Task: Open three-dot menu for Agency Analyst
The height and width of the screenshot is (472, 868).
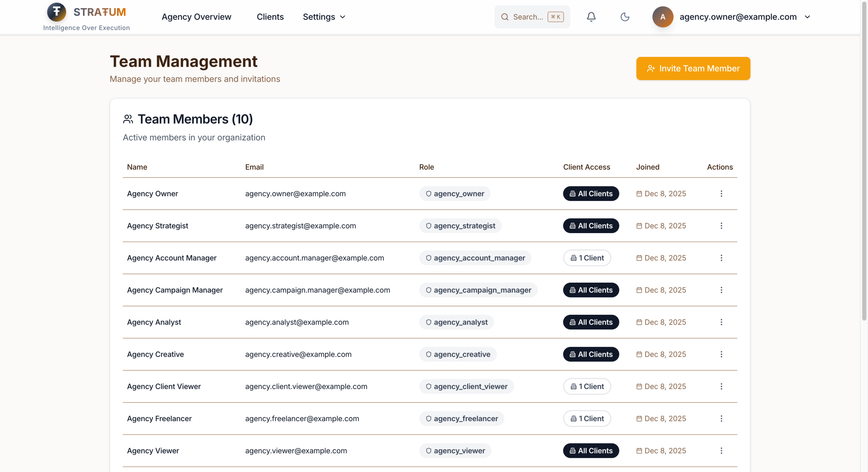Action: 721,322
